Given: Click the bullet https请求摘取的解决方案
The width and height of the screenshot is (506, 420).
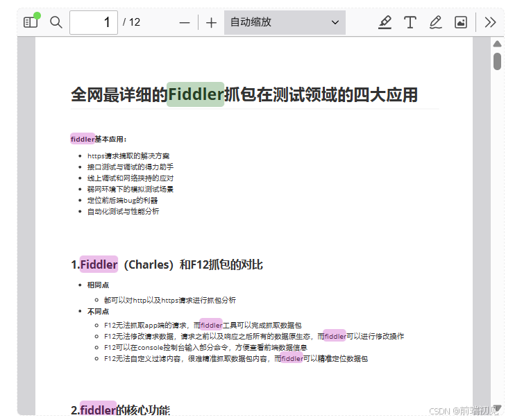Looking at the screenshot, I should (x=128, y=156).
